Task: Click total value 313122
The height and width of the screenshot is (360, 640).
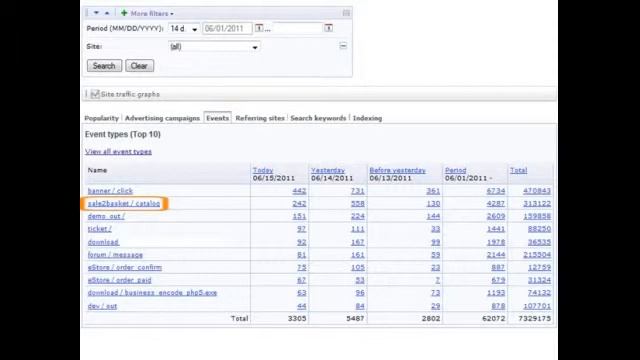Action: point(537,203)
